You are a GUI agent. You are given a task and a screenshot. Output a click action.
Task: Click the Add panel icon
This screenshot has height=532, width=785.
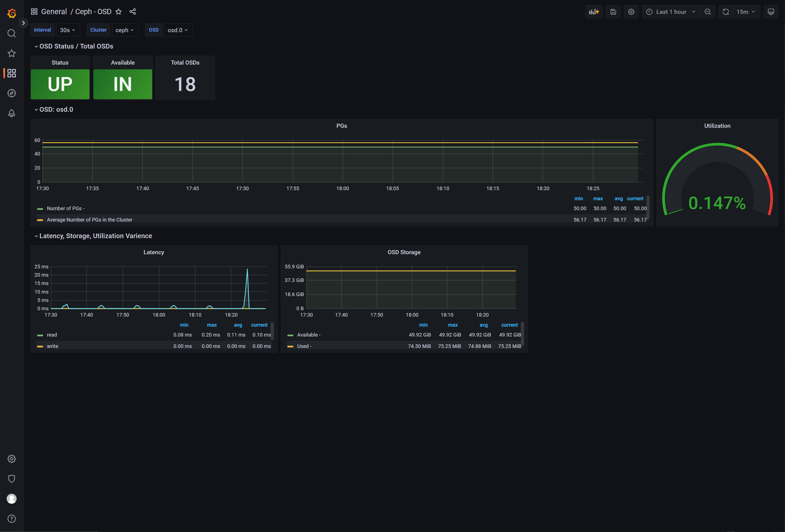pyautogui.click(x=593, y=12)
